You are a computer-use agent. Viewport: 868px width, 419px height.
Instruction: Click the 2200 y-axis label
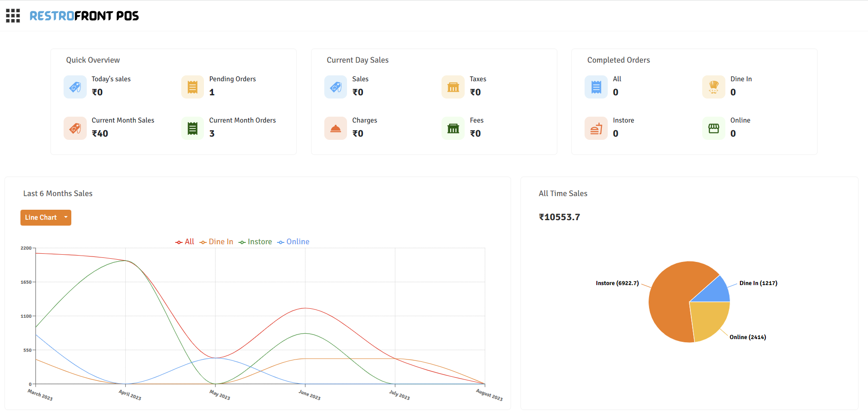point(26,248)
